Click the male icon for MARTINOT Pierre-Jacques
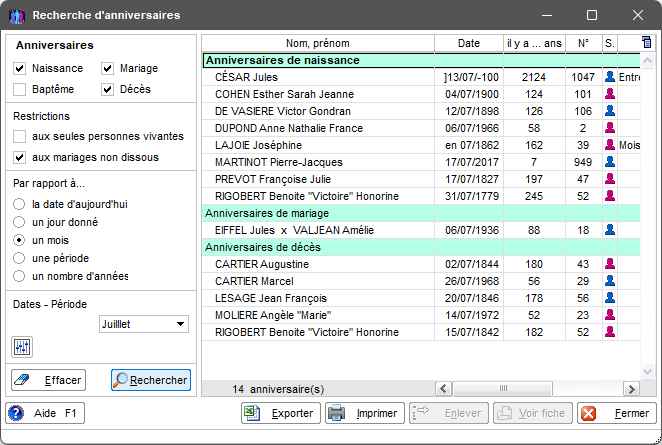The width and height of the screenshot is (662, 445). click(610, 162)
